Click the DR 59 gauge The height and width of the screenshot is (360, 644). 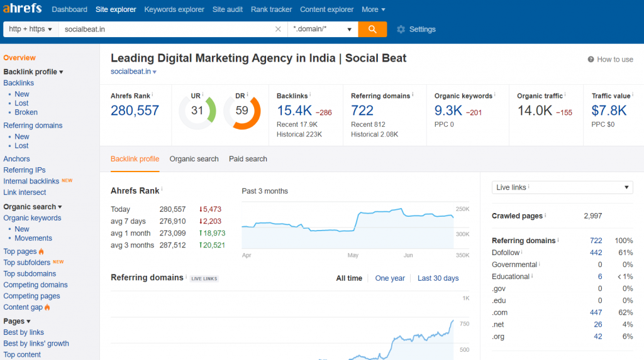(242, 111)
